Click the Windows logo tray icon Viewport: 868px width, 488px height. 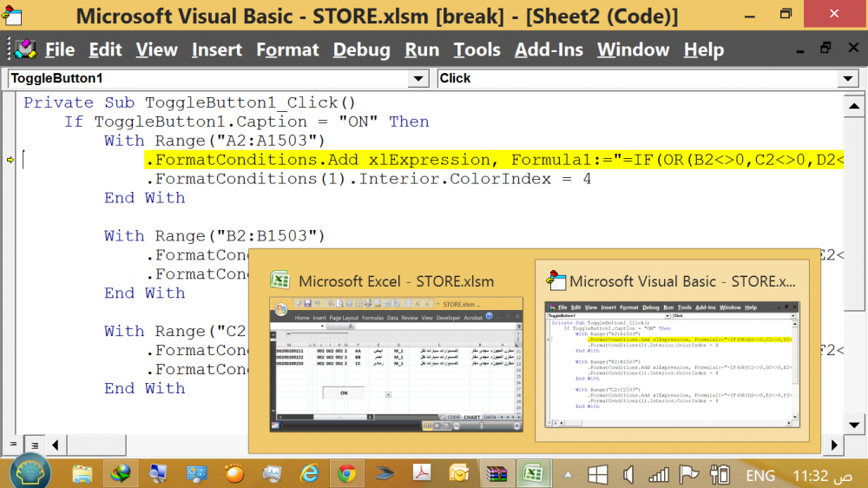pyautogui.click(x=597, y=475)
